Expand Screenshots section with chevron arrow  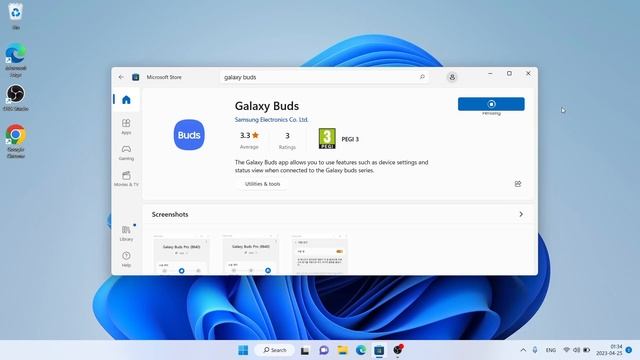(x=521, y=214)
